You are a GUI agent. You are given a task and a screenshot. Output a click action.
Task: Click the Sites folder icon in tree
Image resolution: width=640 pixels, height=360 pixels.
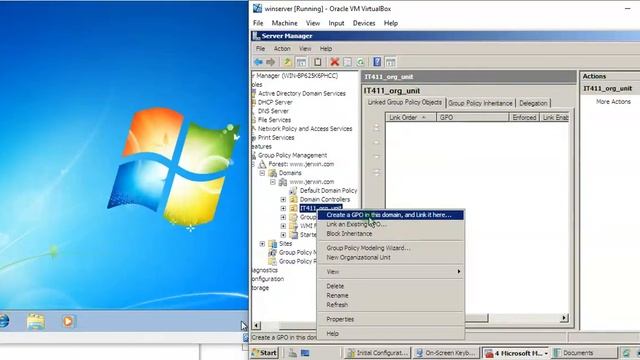click(x=273, y=244)
